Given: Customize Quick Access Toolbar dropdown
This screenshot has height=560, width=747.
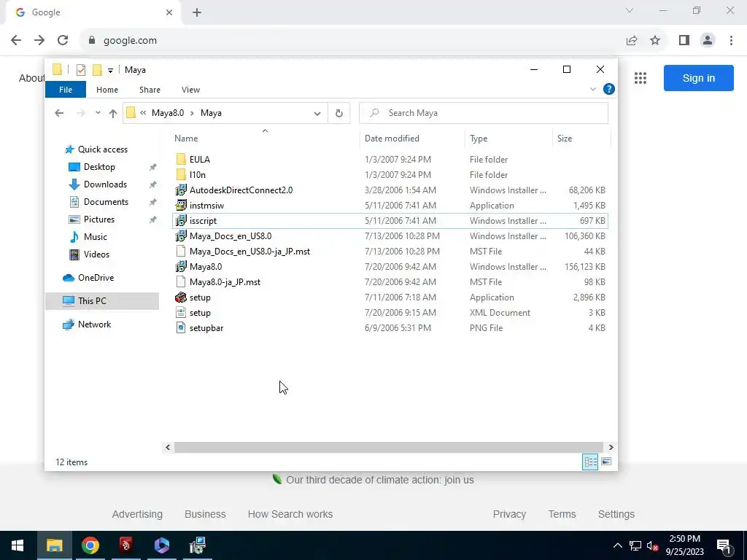Looking at the screenshot, I should coord(110,71).
